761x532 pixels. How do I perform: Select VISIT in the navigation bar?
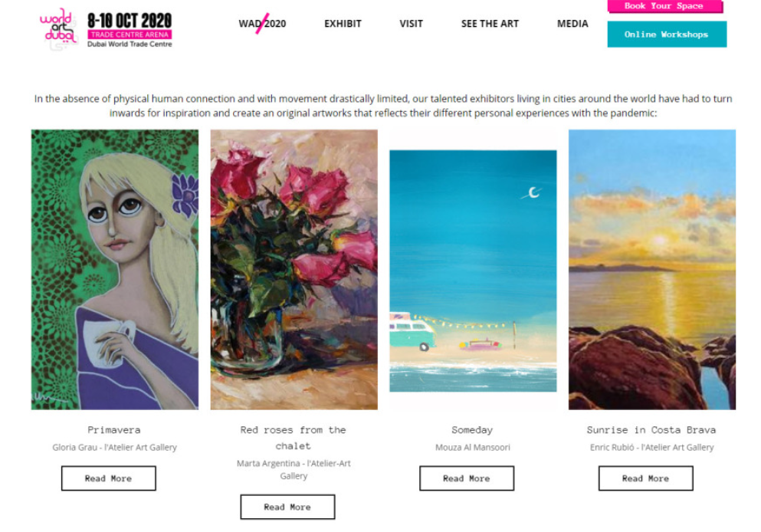click(x=411, y=23)
